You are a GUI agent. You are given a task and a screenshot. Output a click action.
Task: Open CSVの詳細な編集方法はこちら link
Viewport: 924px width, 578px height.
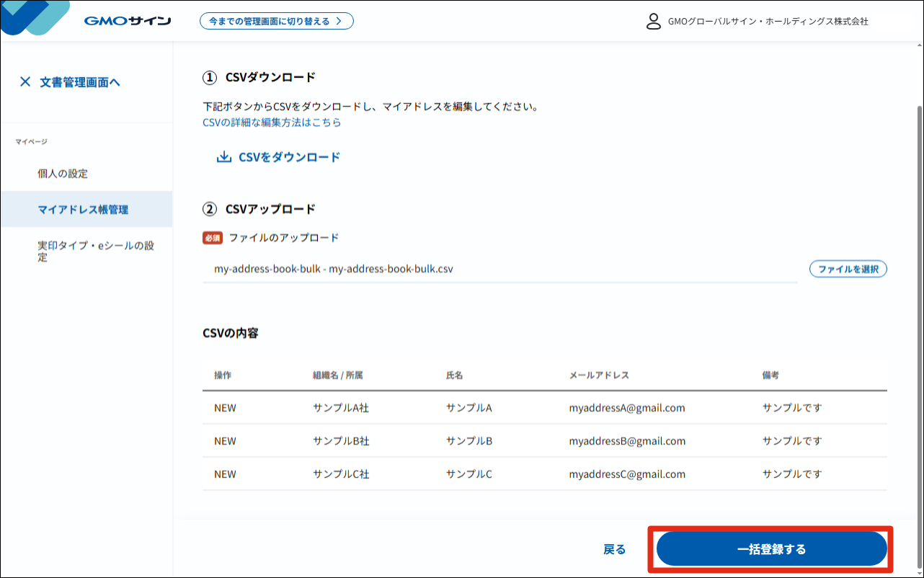272,123
